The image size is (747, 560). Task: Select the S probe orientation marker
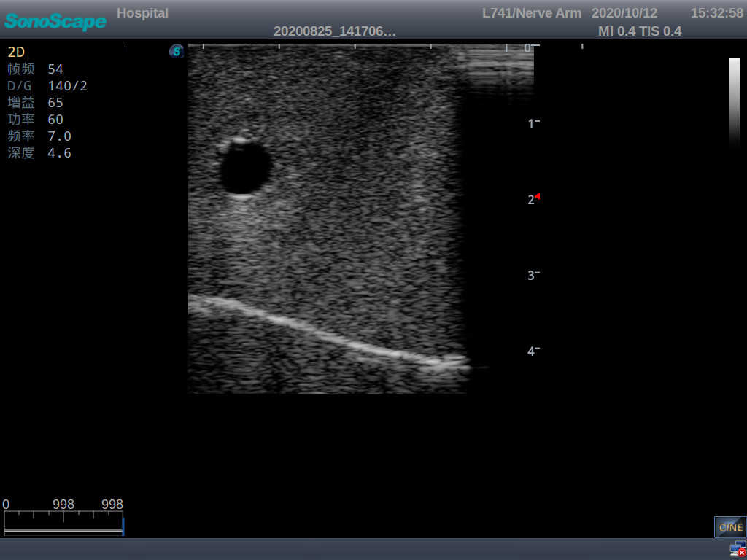(x=176, y=52)
